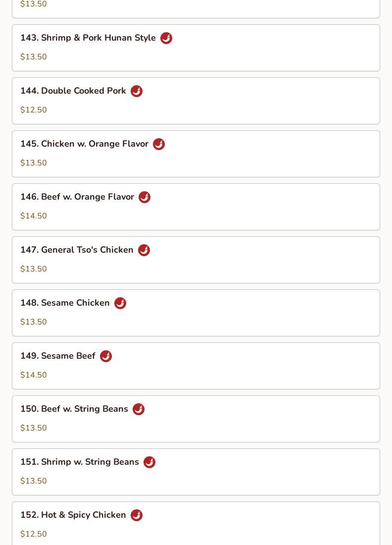Click spicy icon next to Beef w. String Beans
The height and width of the screenshot is (545, 392).
[x=139, y=409]
